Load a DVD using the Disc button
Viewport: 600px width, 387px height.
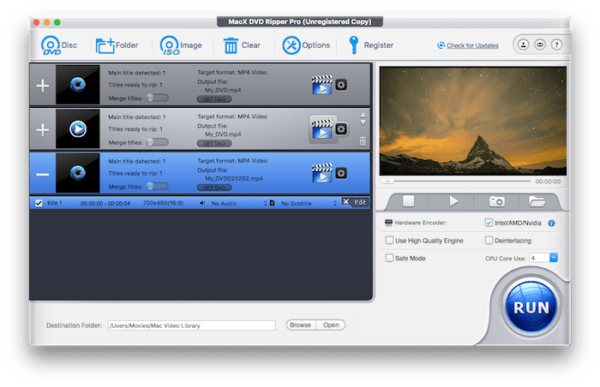point(59,45)
